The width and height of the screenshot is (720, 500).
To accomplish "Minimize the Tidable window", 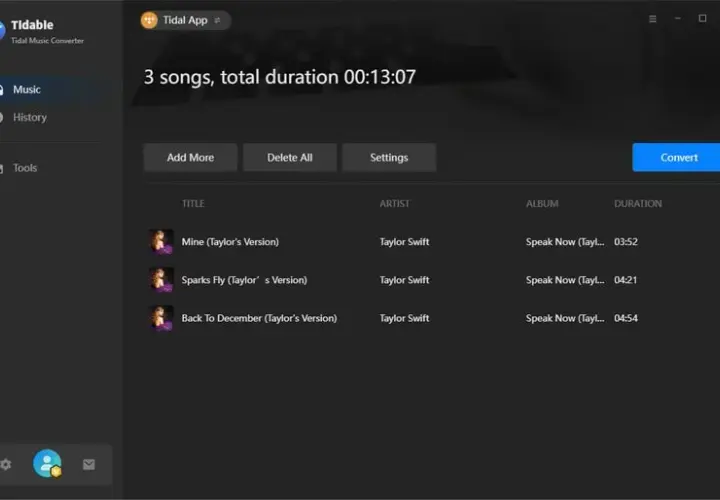I will (678, 18).
